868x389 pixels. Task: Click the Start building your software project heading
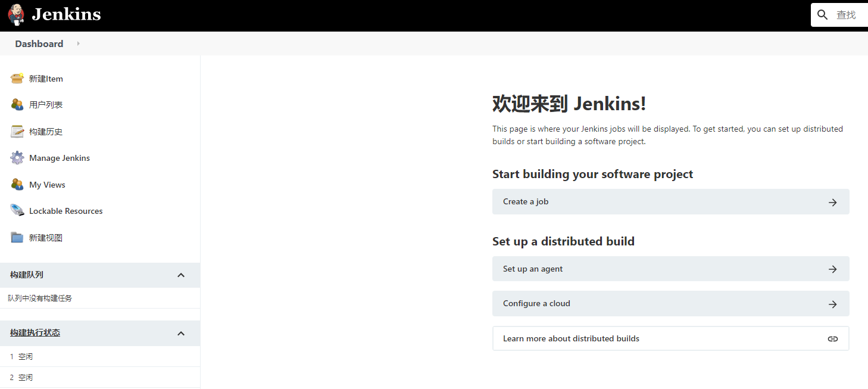(593, 174)
